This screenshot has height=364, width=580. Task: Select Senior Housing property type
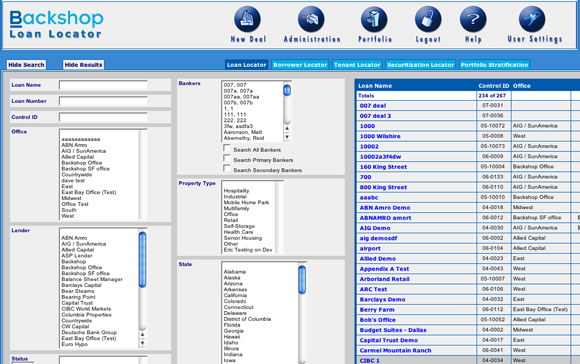pyautogui.click(x=243, y=238)
